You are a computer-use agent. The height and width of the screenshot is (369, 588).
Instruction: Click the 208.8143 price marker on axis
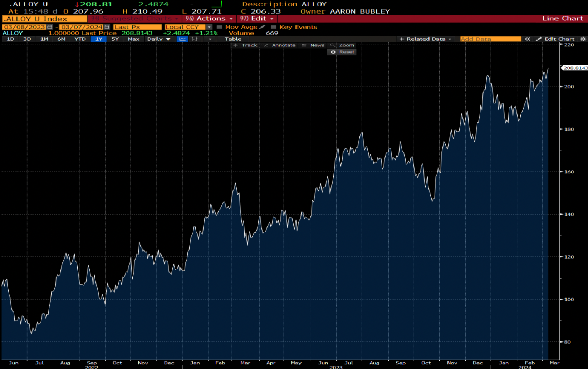point(575,68)
